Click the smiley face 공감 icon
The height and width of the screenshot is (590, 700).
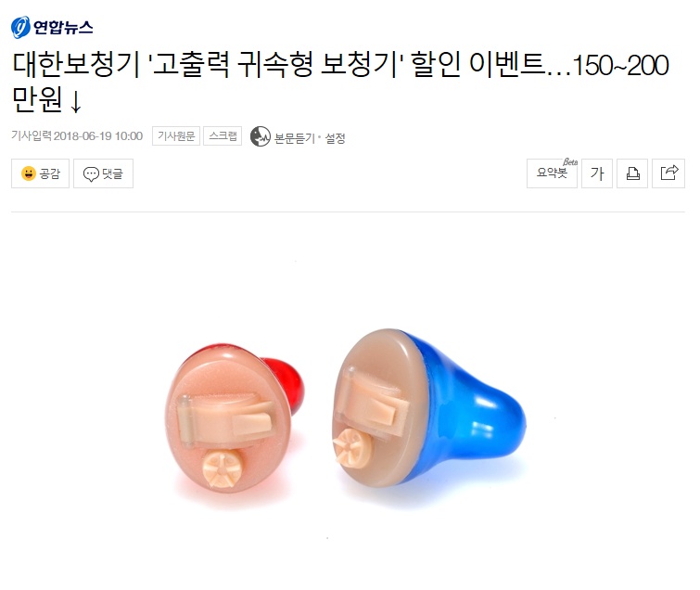click(x=29, y=173)
